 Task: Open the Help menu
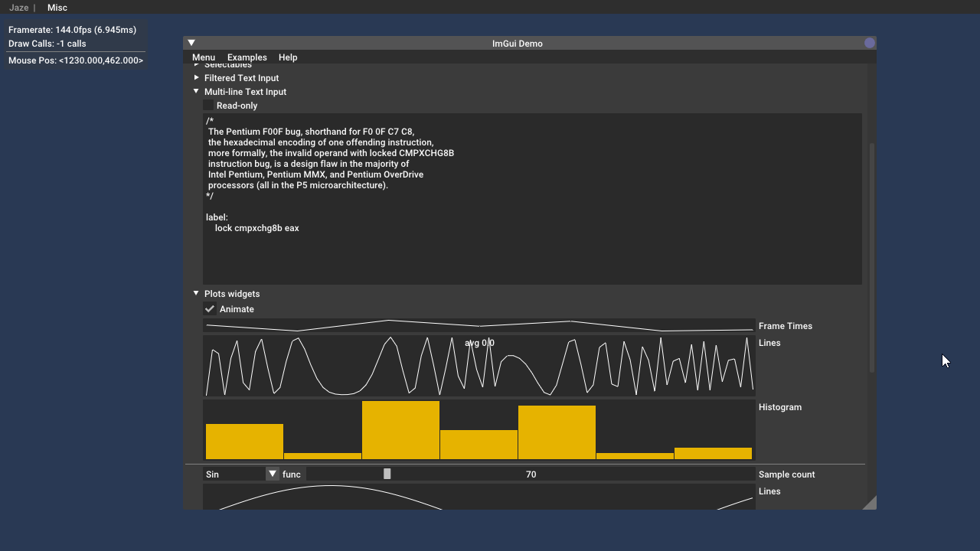(288, 57)
